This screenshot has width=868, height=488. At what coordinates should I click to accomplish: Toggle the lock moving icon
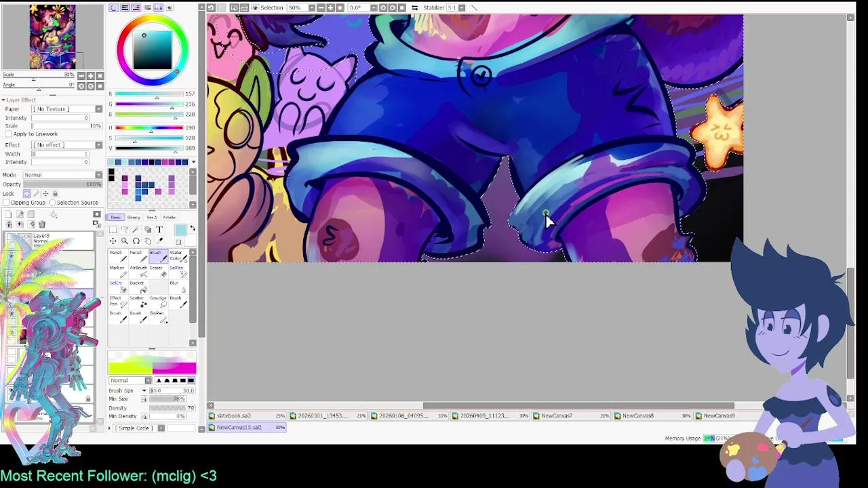[45, 194]
